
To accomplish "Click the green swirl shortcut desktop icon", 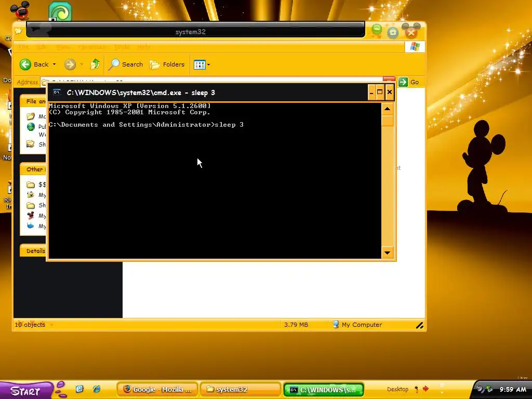I will 60,11.
